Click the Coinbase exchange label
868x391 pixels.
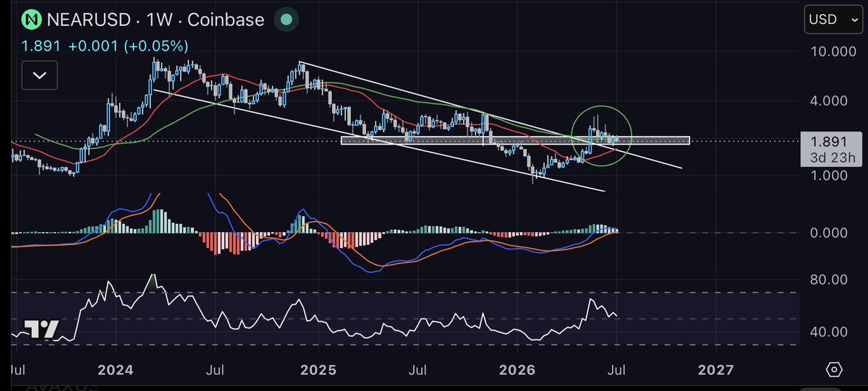tap(226, 20)
